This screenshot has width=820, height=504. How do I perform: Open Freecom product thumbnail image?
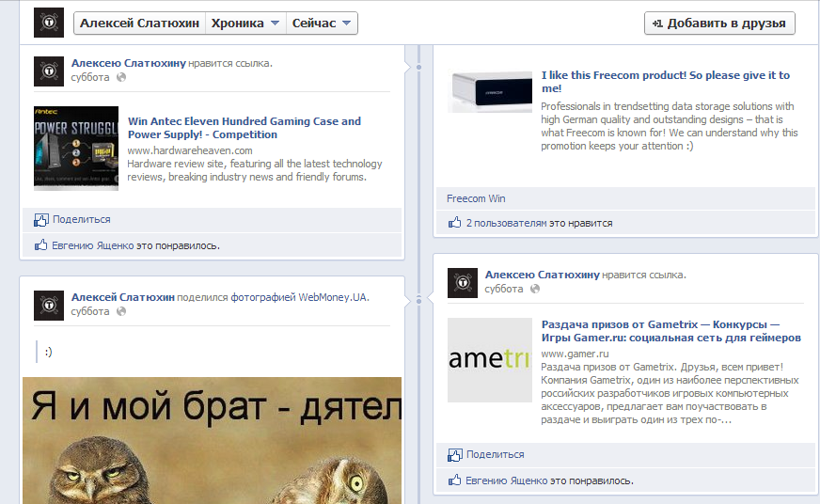490,91
